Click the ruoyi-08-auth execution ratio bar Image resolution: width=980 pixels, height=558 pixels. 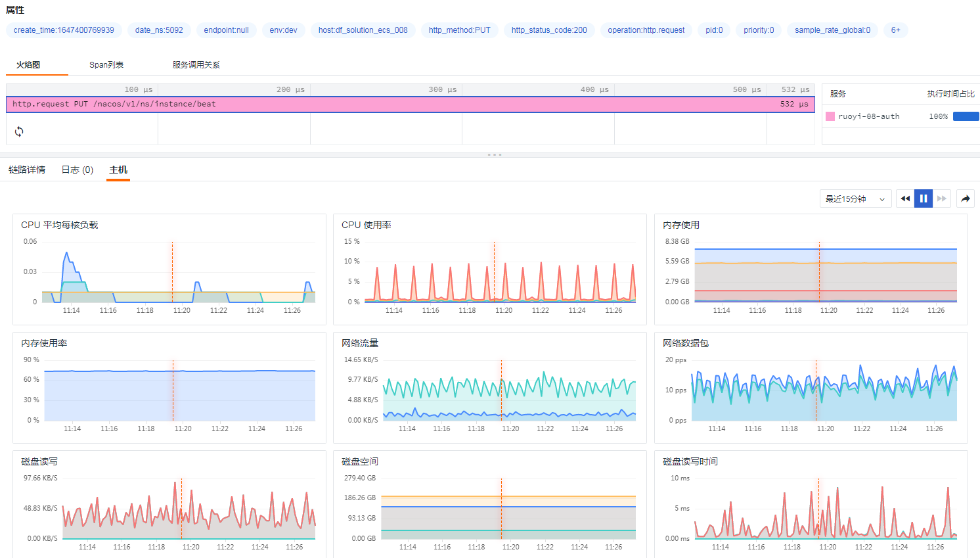[967, 115]
